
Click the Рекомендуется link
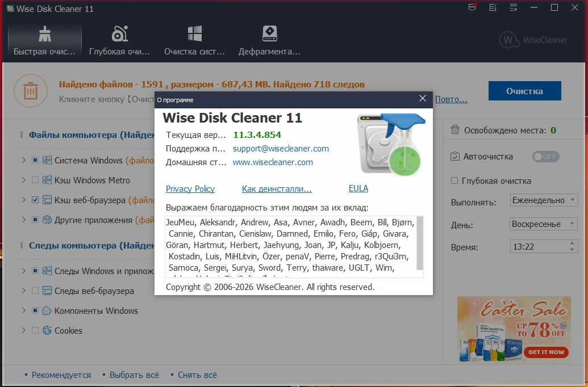61,375
